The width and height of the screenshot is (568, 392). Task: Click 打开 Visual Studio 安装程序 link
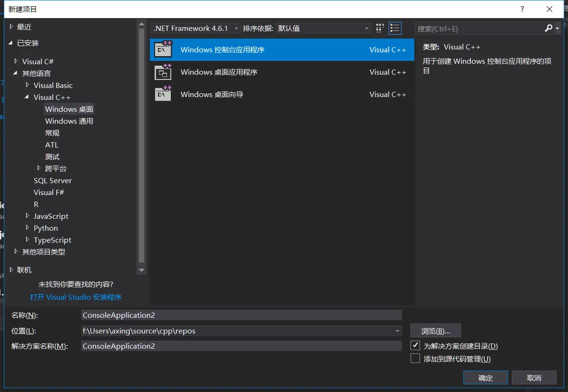point(76,297)
